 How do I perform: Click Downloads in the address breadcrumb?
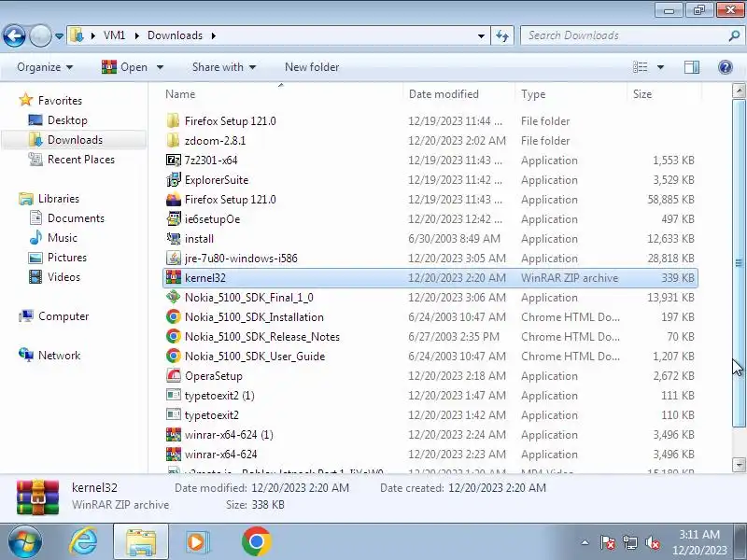[x=175, y=35]
